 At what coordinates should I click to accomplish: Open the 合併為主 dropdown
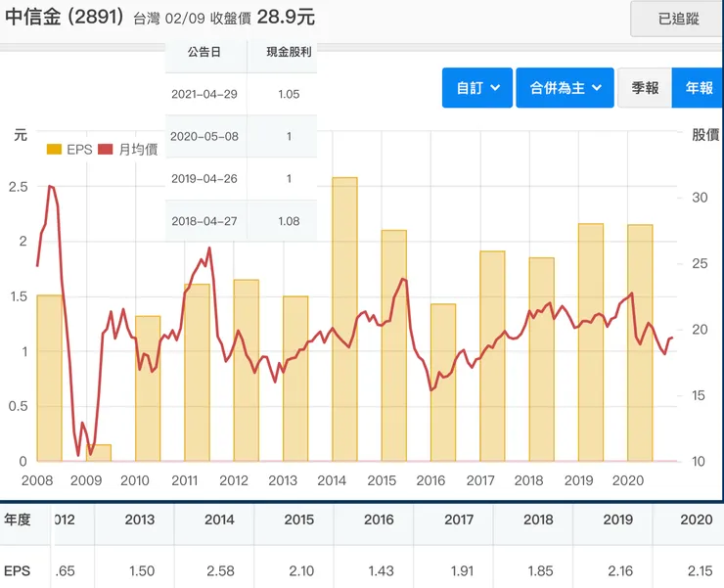tap(565, 88)
